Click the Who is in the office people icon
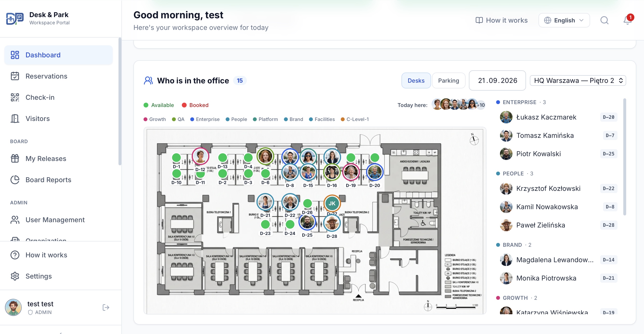 click(148, 80)
